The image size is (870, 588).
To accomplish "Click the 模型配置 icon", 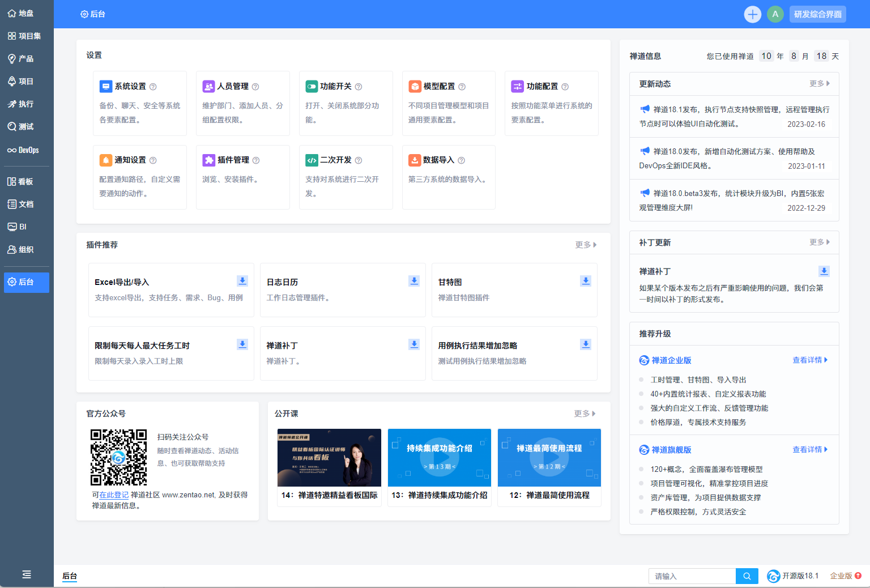I will coord(415,86).
